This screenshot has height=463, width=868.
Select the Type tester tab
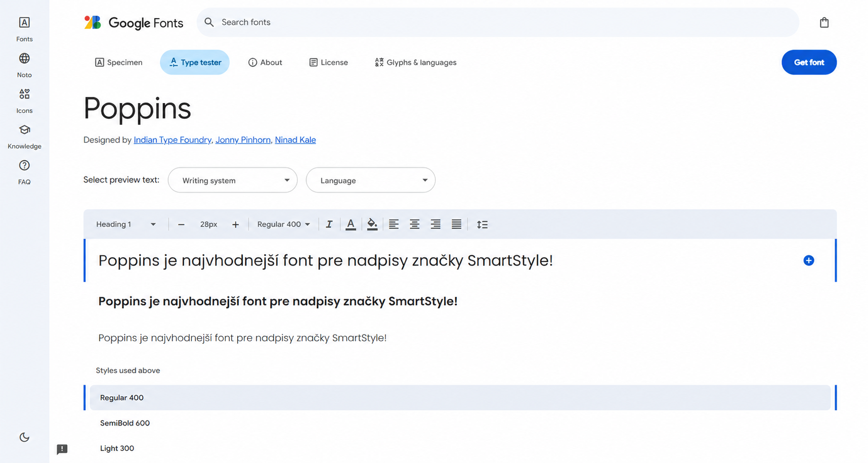[x=195, y=62]
